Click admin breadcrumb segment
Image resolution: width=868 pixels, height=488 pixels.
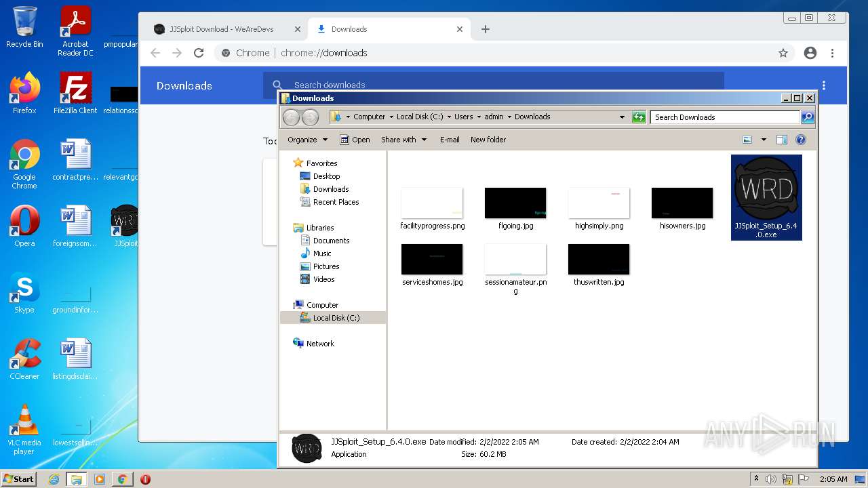(x=494, y=117)
